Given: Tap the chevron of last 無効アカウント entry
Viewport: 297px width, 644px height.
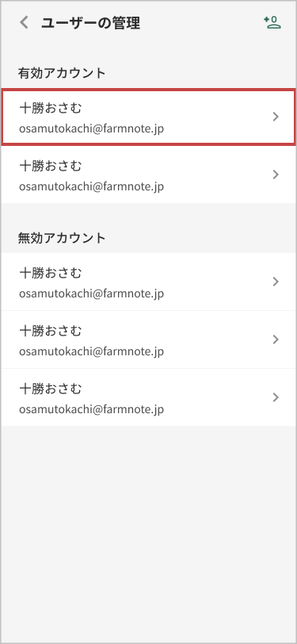Looking at the screenshot, I should pos(276,397).
